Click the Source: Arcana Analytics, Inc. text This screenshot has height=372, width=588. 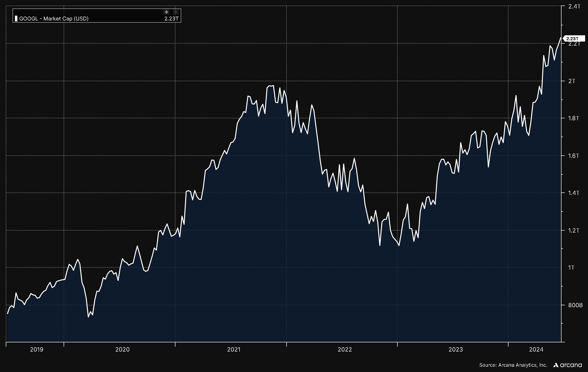pos(513,365)
